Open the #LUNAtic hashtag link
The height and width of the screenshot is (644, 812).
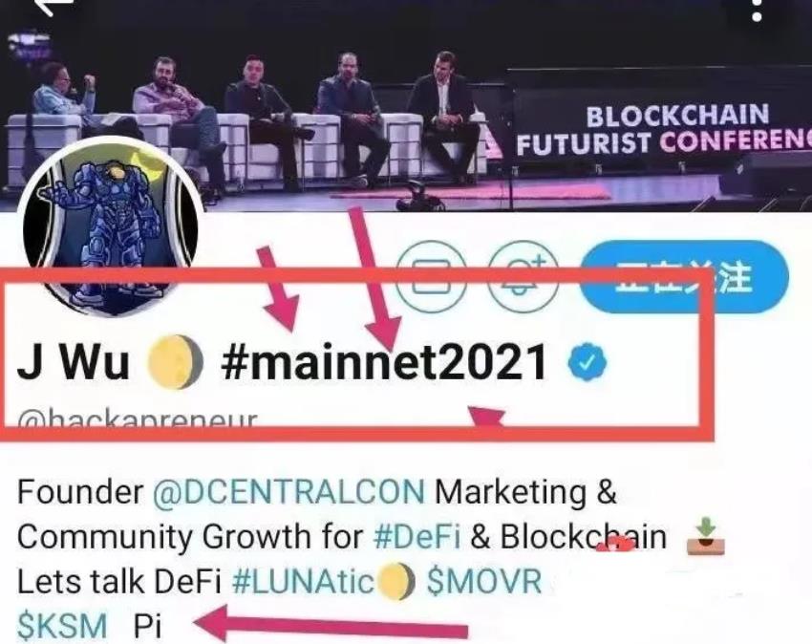[x=303, y=581]
